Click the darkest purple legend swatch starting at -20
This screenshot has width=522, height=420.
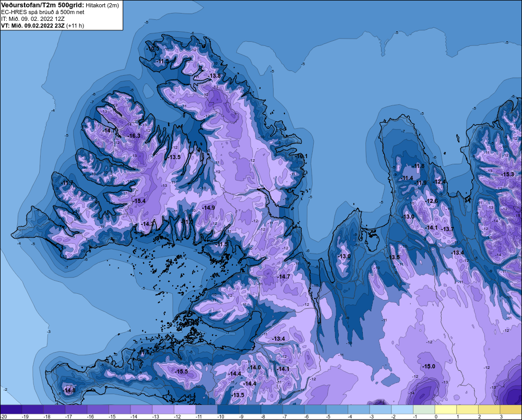pos(11,409)
